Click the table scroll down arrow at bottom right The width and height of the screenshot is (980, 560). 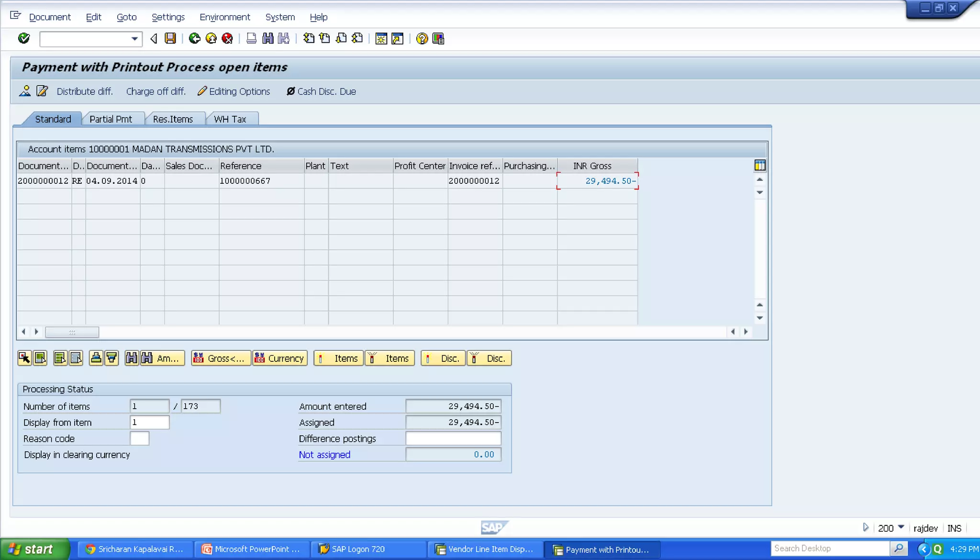(x=759, y=318)
